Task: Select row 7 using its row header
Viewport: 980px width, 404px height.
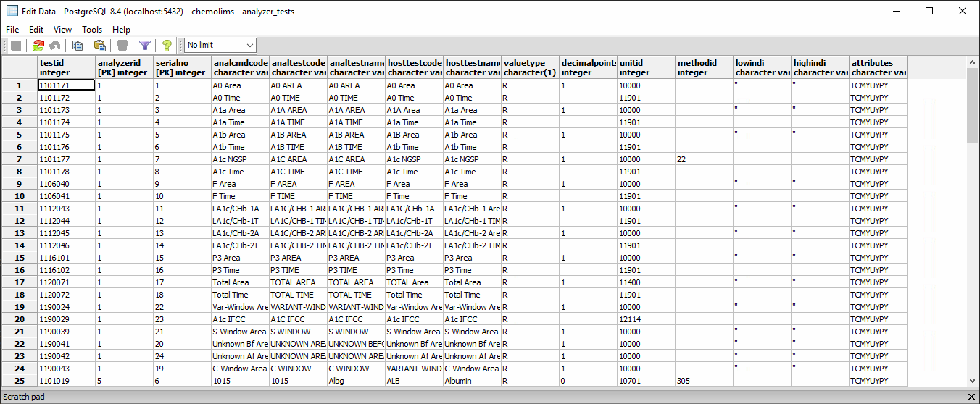Action: click(x=19, y=159)
